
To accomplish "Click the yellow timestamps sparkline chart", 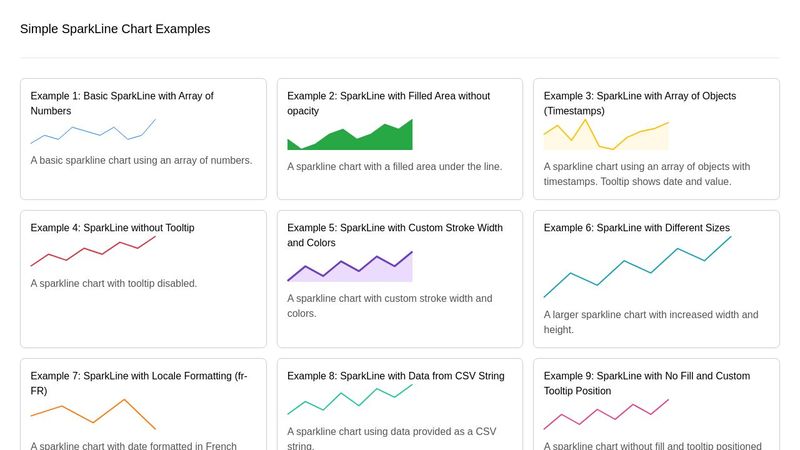I will pos(606,134).
